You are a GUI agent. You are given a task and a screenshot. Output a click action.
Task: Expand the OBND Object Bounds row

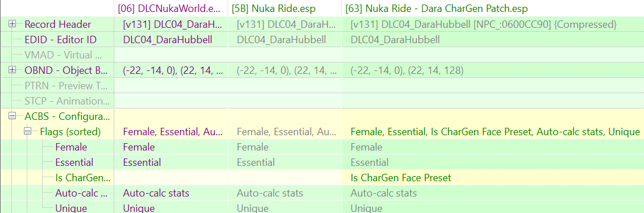(12, 70)
